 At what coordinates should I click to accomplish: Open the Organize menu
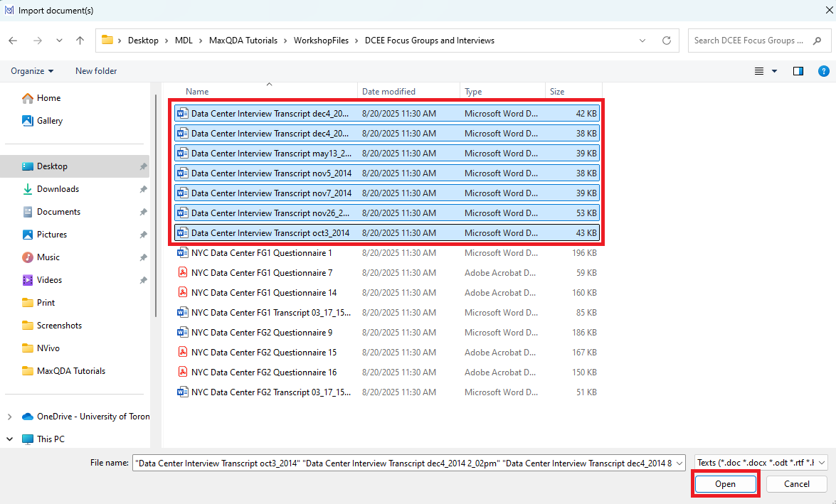tap(32, 71)
